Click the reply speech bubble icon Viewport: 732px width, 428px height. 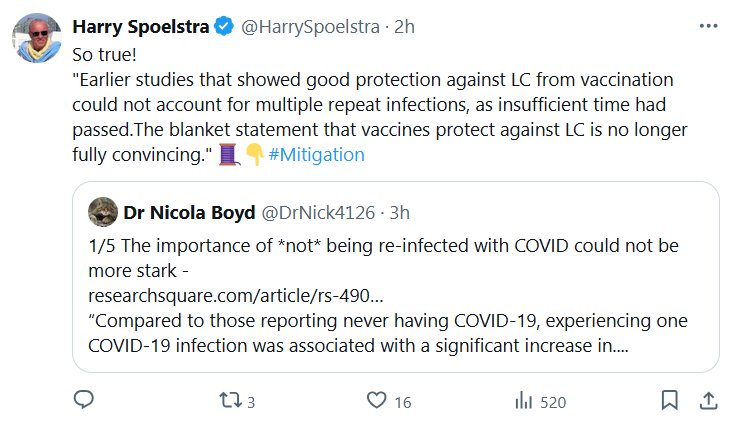point(85,401)
